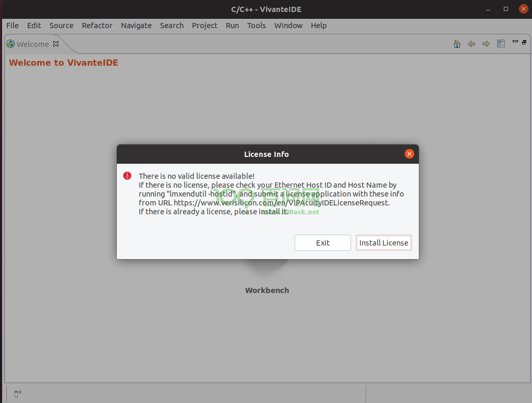532x403 pixels.
Task: Maximize the VivanteIDE window
Action: [x=506, y=9]
